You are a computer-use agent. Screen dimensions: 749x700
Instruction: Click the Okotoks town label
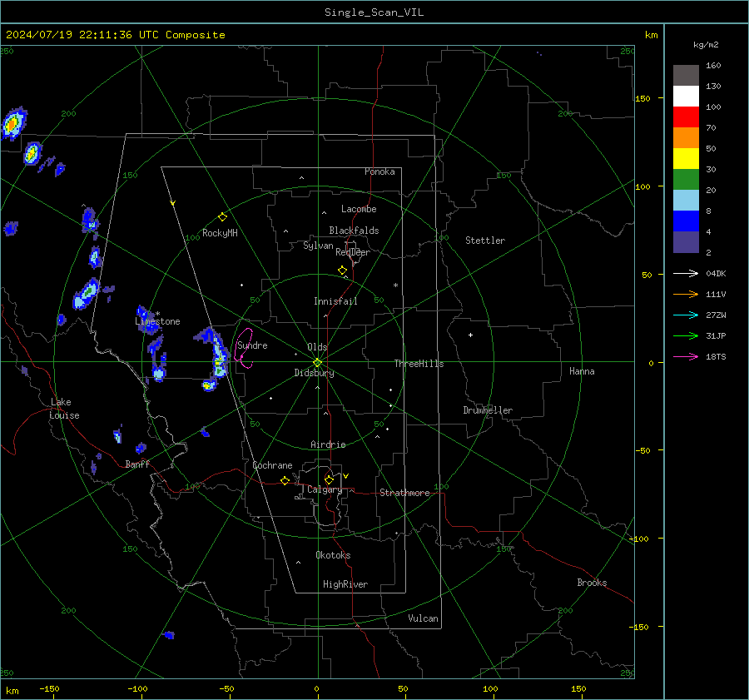(333, 555)
